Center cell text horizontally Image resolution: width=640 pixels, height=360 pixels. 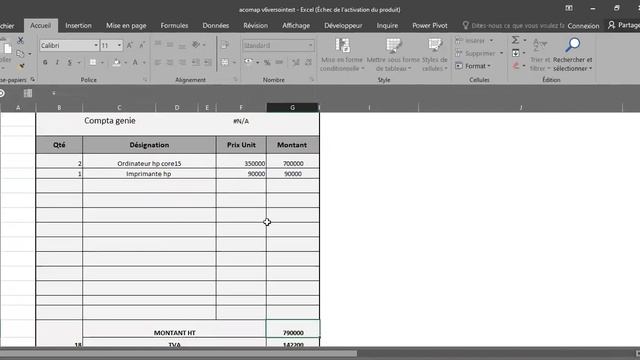pos(170,62)
